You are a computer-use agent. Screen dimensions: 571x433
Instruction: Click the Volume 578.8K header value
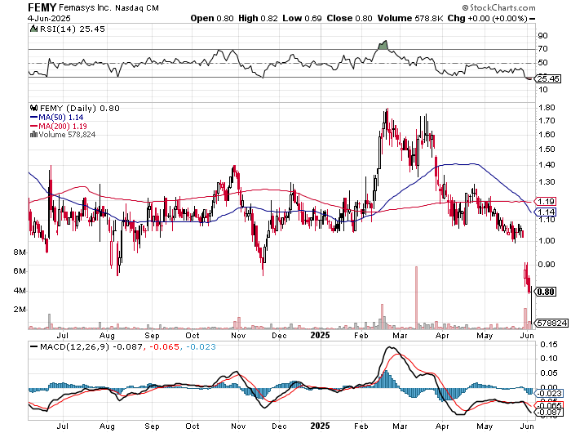click(410, 18)
